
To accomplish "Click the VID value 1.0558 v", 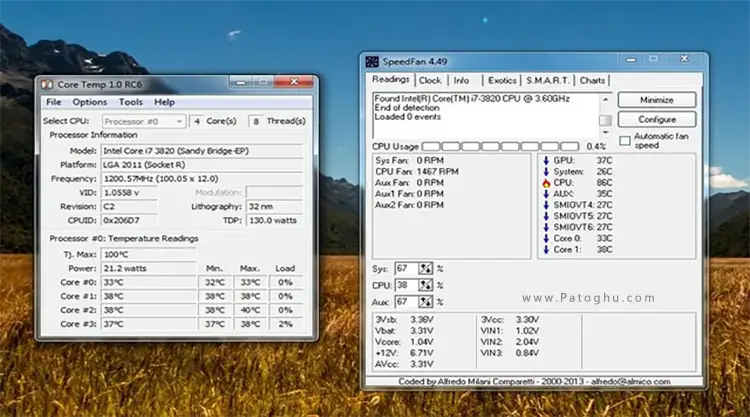I will (x=129, y=193).
